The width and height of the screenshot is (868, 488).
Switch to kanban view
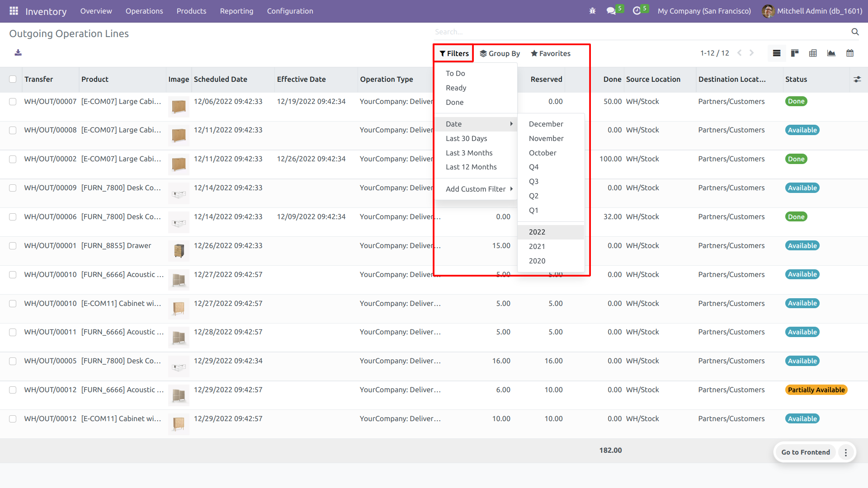click(795, 53)
